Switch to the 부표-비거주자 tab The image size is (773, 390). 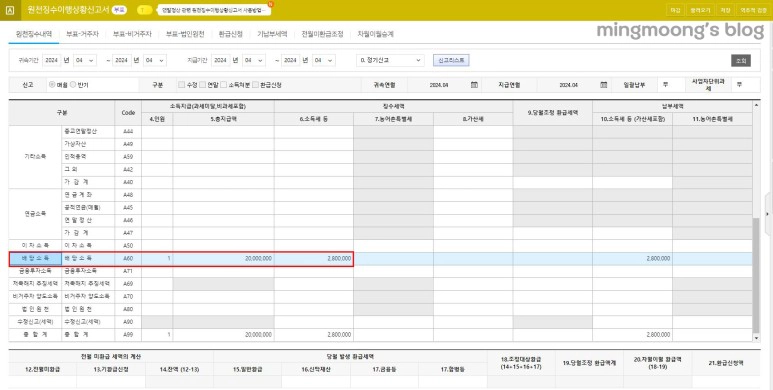click(132, 35)
